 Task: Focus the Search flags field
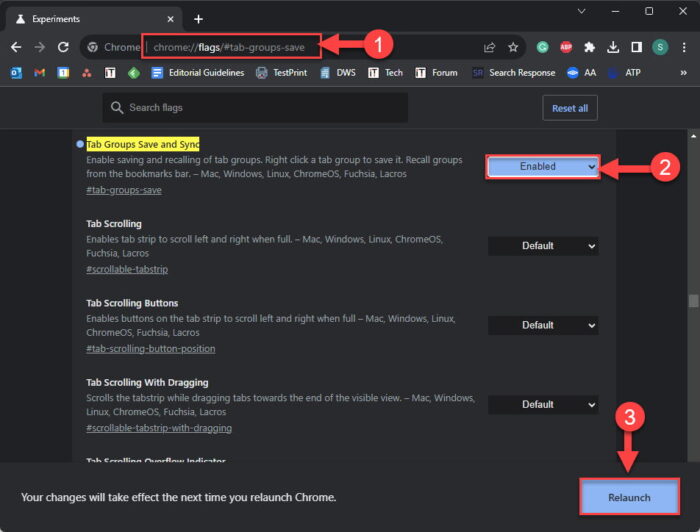pyautogui.click(x=255, y=108)
